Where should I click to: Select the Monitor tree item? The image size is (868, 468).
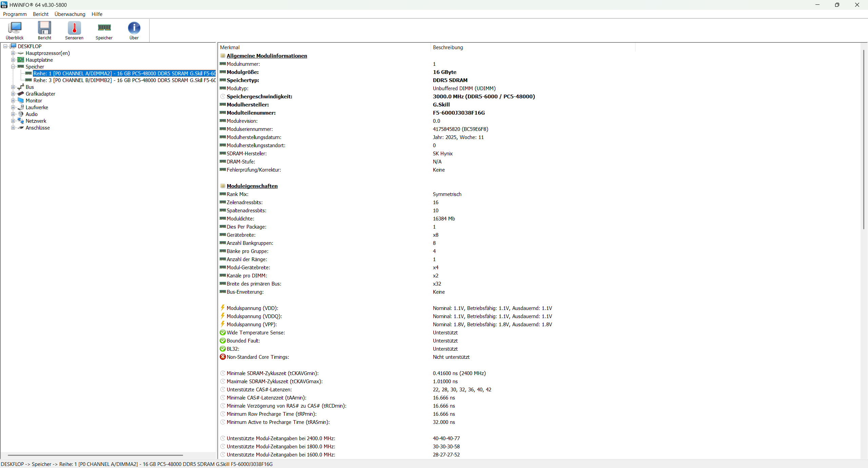[34, 101]
